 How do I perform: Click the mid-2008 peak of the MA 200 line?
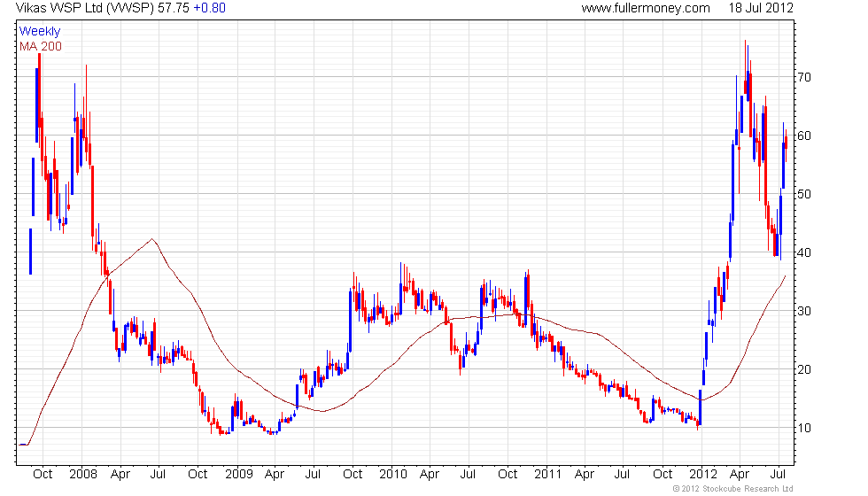point(151,239)
